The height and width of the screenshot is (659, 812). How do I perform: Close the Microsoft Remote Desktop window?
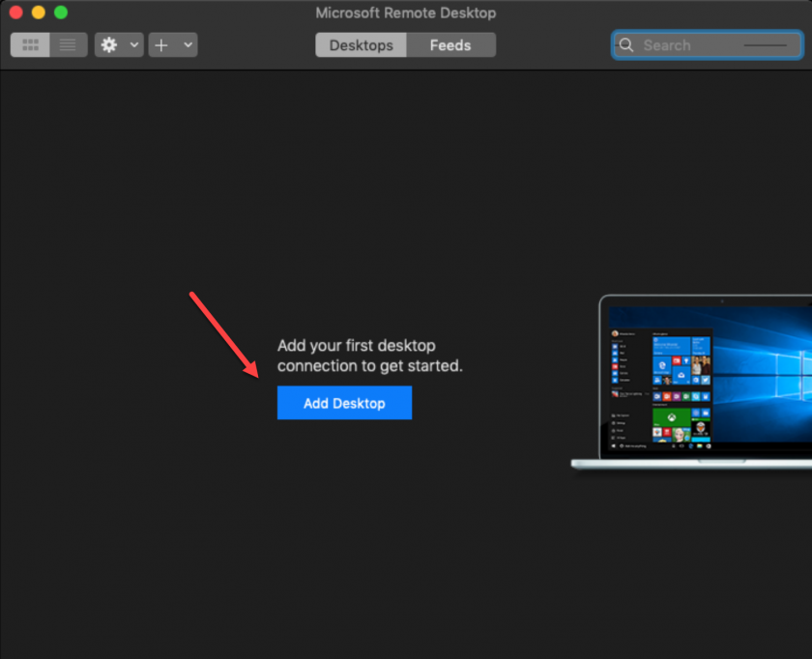point(16,13)
